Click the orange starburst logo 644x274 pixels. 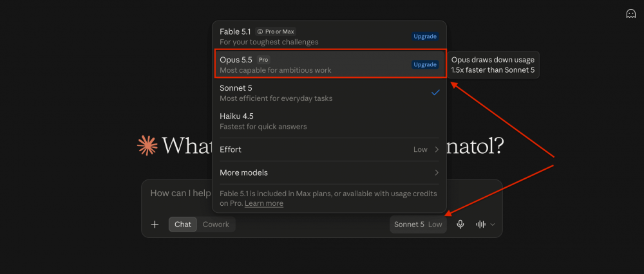point(147,145)
